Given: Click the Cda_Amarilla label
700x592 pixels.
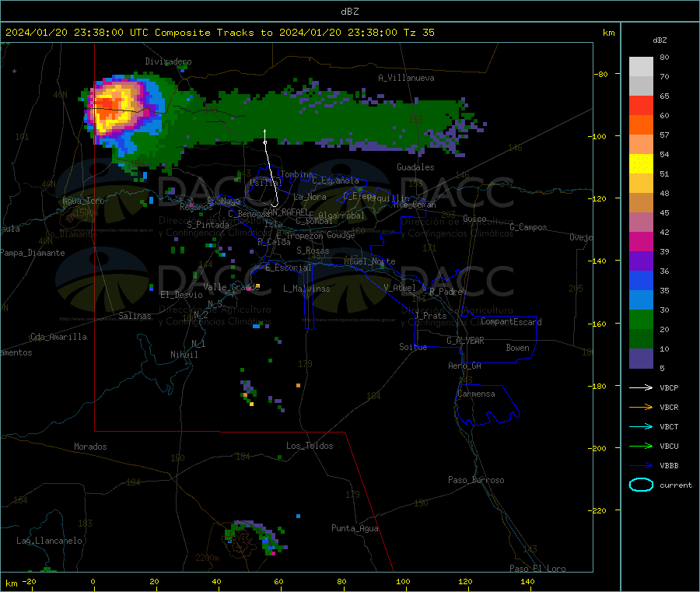Looking at the screenshot, I should pos(58,337).
